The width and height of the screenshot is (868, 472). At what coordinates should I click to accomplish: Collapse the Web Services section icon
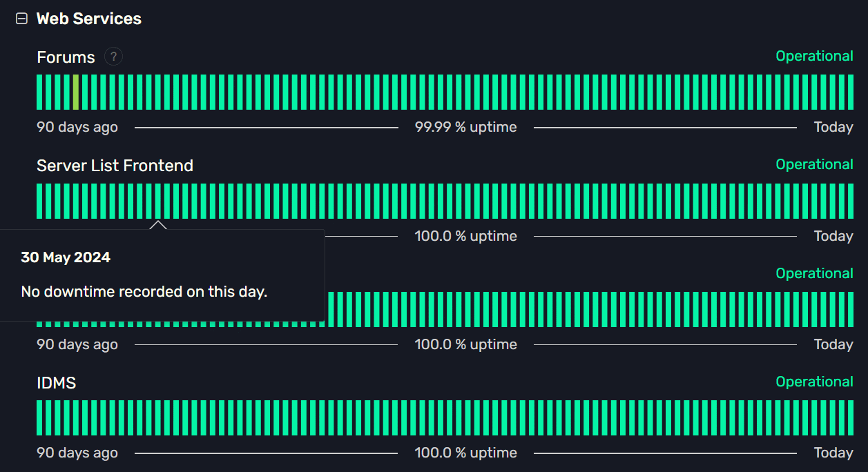(21, 19)
